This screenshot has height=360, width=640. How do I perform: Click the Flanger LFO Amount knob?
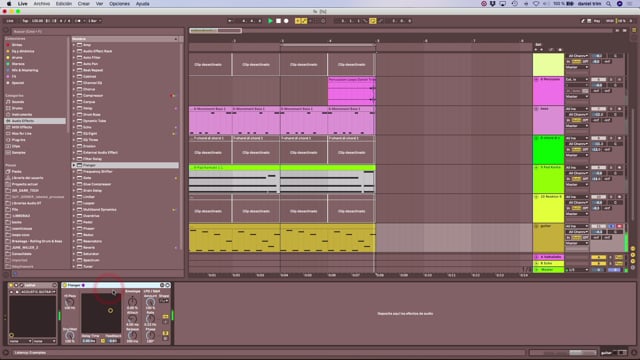pos(150,302)
